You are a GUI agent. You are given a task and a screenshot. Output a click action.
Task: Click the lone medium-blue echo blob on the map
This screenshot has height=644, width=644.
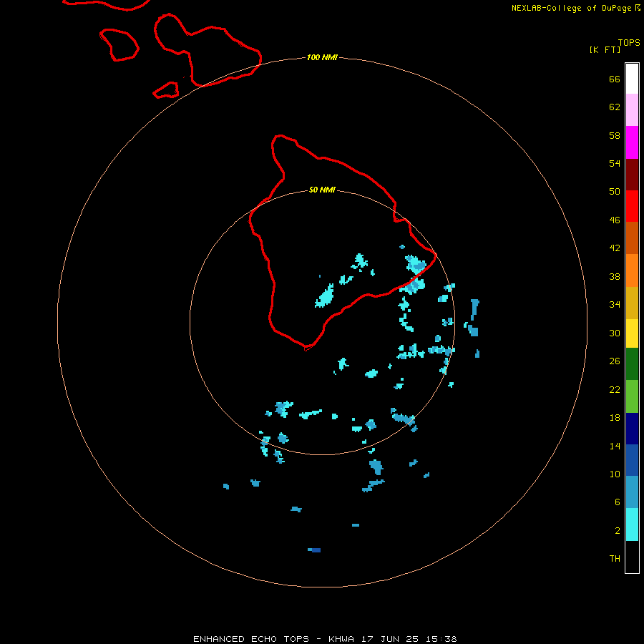pyautogui.click(x=315, y=550)
